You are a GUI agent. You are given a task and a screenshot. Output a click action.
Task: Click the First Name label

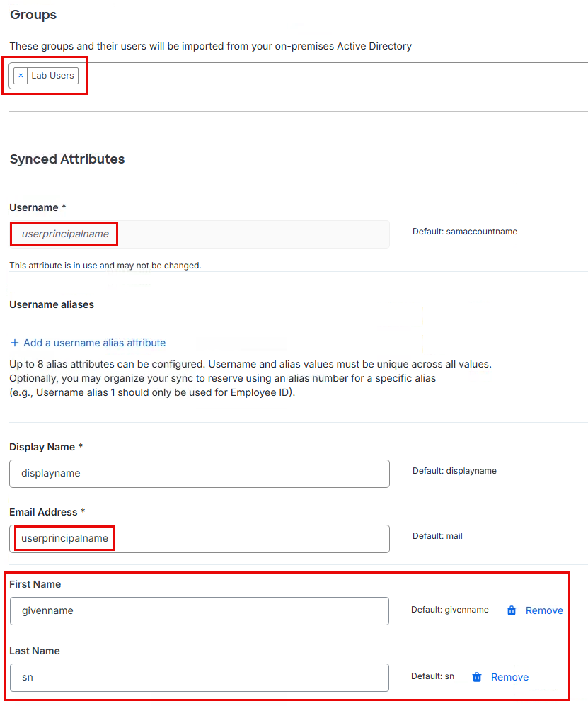tap(35, 584)
